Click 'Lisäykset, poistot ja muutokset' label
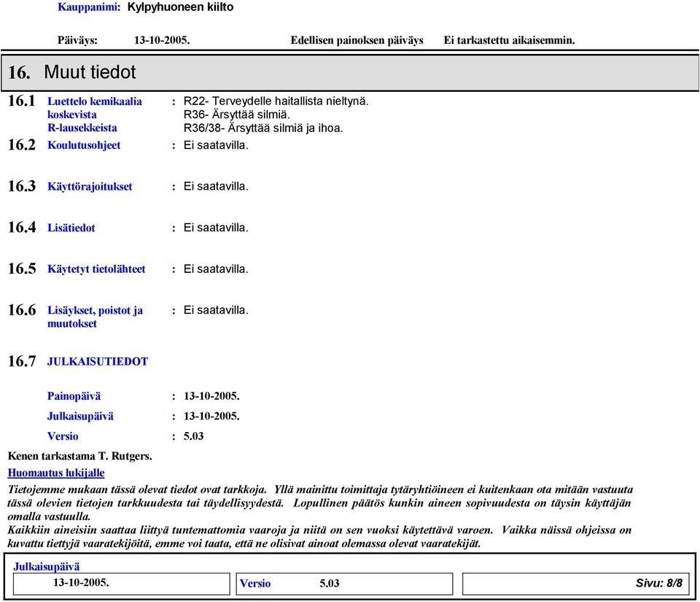Screen dimensions: 700x602 point(95,317)
